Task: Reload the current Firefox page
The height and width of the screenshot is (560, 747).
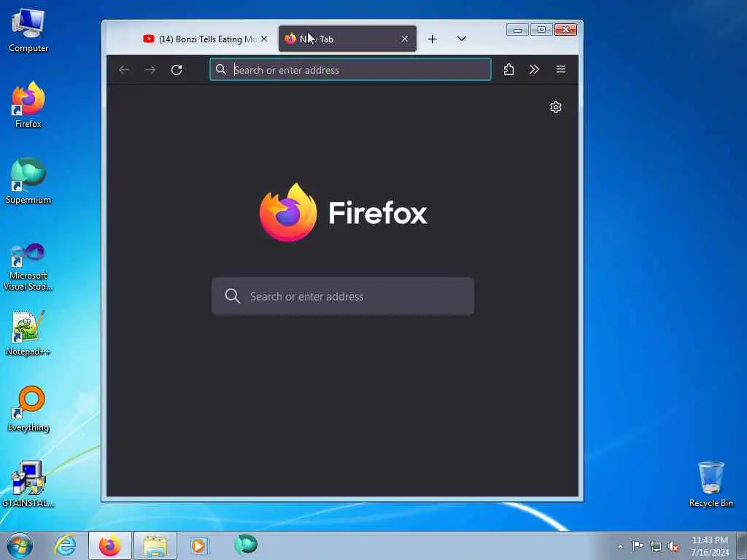Action: tap(177, 70)
